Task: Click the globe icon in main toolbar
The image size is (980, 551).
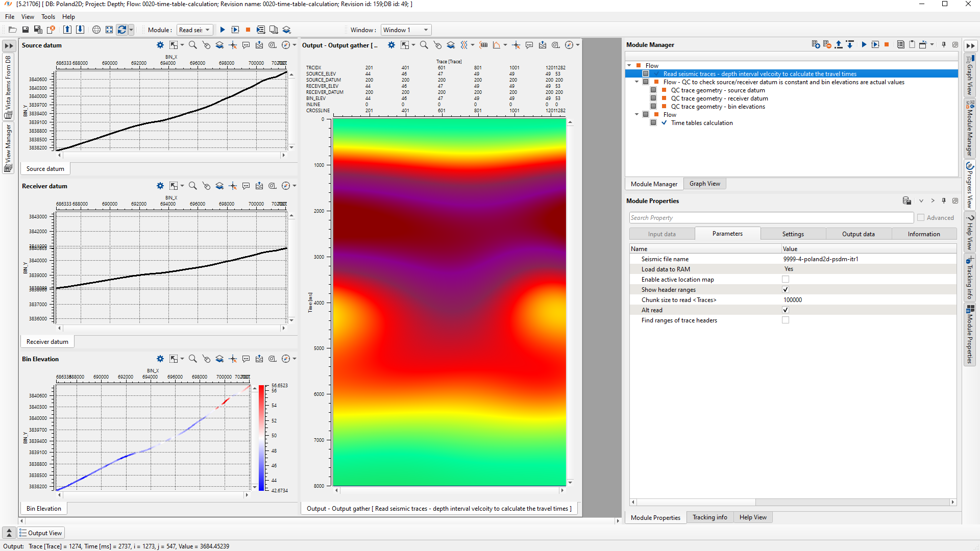Action: coord(96,30)
